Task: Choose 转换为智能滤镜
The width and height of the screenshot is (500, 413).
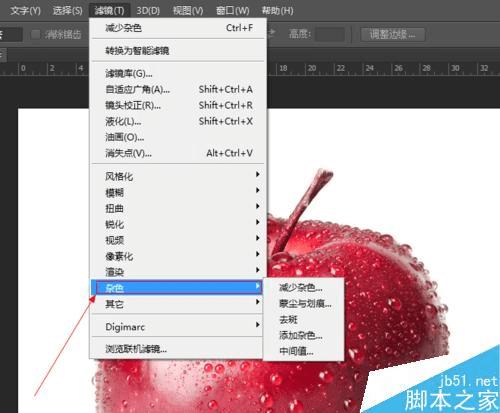Action: pyautogui.click(x=178, y=51)
